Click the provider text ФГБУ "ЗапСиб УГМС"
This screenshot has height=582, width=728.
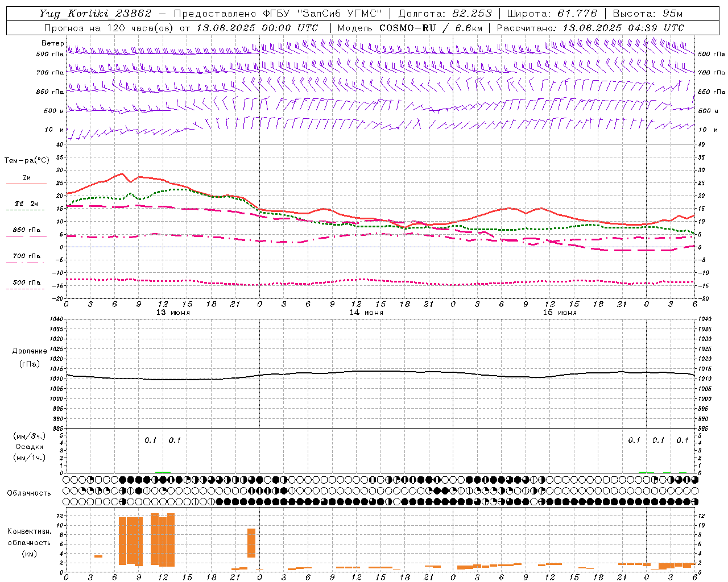(324, 14)
